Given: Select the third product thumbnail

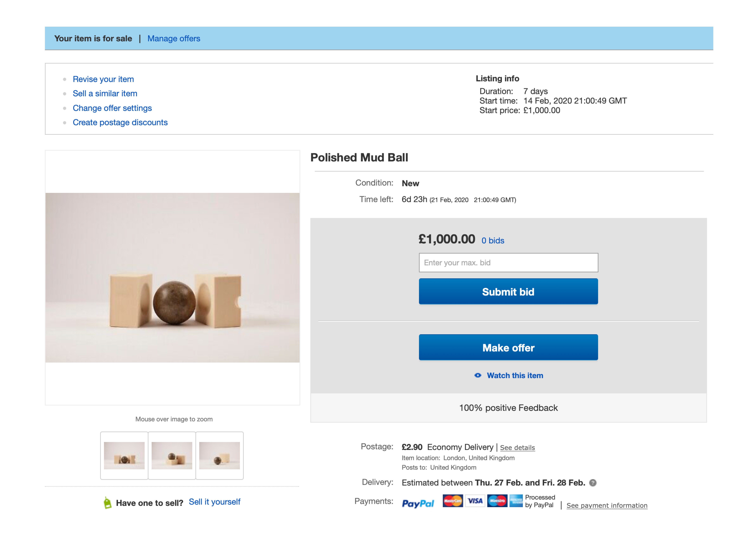Looking at the screenshot, I should (x=220, y=456).
